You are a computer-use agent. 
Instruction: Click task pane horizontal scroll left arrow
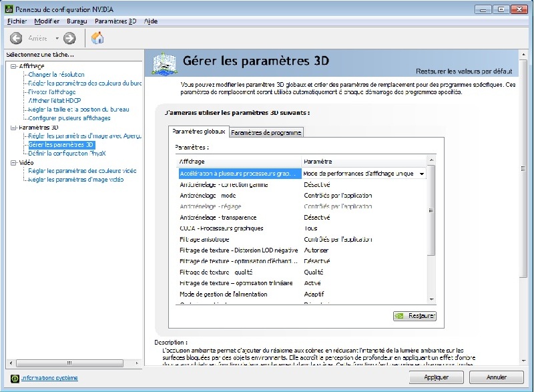(11, 363)
